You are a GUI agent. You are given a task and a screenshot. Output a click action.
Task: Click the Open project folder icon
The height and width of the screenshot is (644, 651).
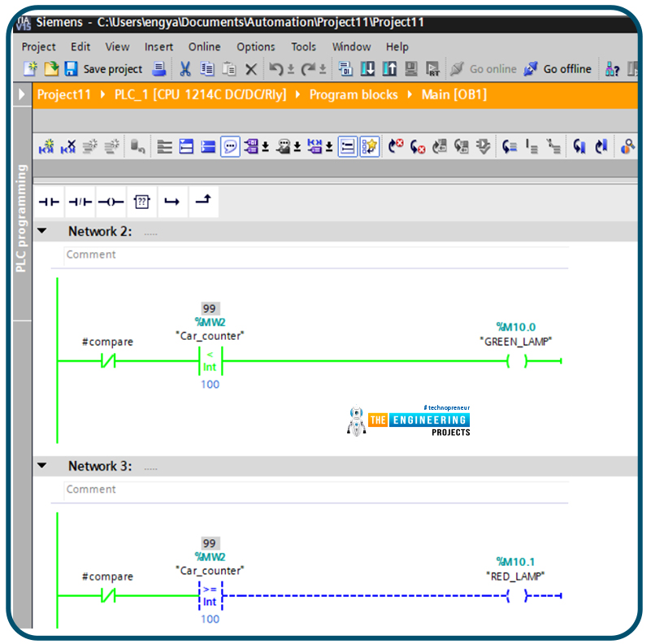(51, 68)
